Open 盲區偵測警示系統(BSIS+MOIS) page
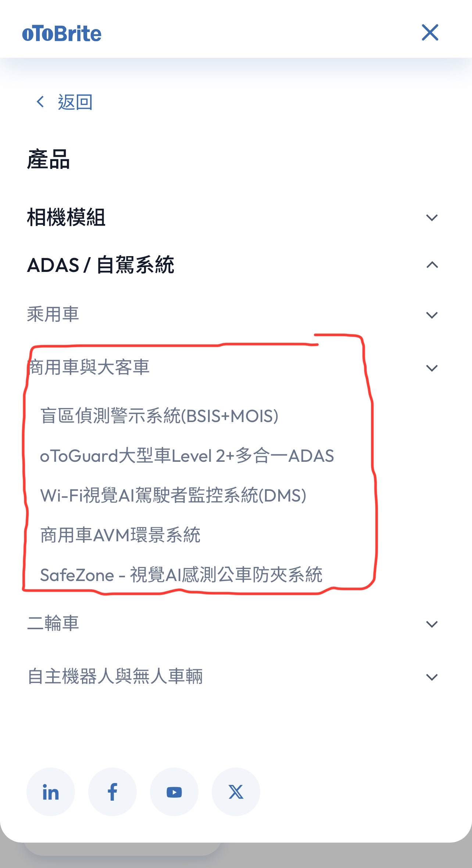The height and width of the screenshot is (868, 472). [159, 416]
